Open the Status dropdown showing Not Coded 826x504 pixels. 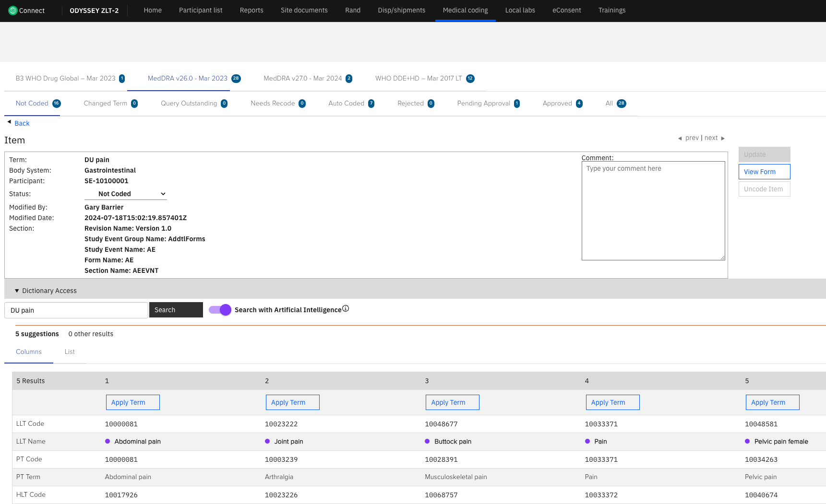(x=126, y=194)
